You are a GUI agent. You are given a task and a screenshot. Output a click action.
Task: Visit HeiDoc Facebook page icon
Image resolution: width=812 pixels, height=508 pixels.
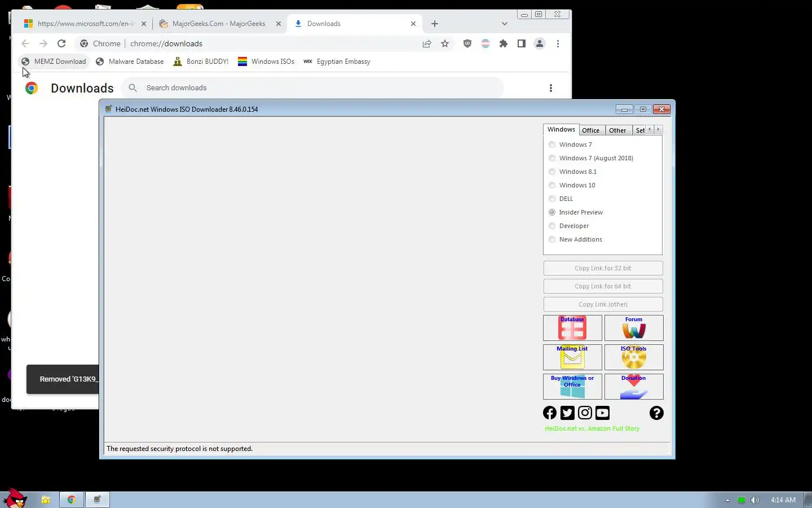(x=550, y=413)
